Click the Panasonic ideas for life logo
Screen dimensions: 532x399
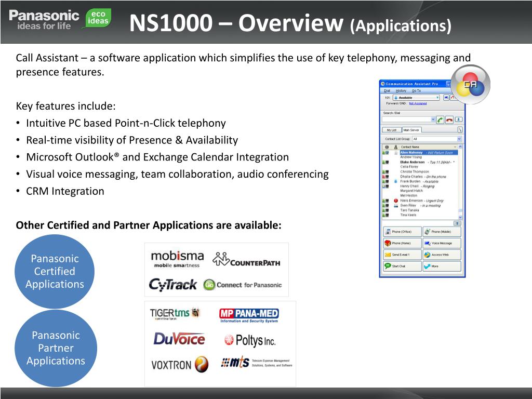pyautogui.click(x=44, y=20)
